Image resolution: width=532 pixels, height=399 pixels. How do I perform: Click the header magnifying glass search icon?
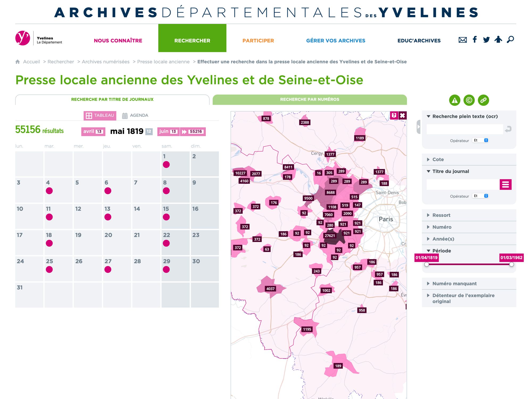[x=510, y=40]
